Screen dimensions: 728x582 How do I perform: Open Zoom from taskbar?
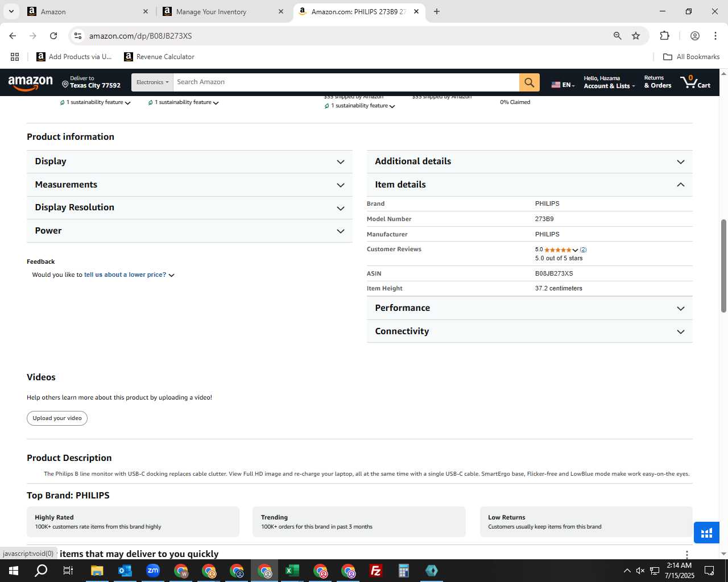point(152,571)
